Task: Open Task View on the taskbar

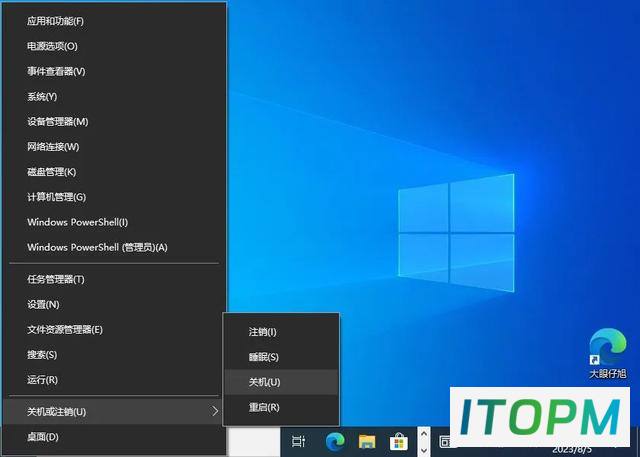Action: [x=298, y=441]
